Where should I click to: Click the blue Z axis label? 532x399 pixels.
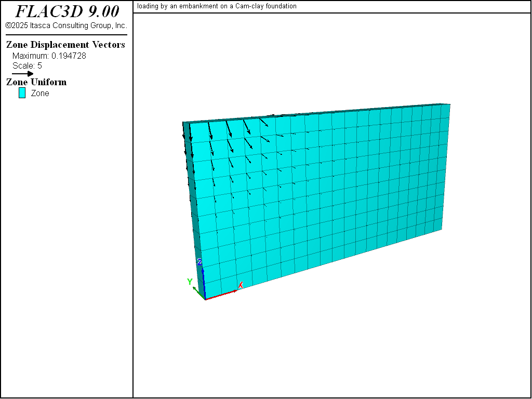[x=199, y=262]
